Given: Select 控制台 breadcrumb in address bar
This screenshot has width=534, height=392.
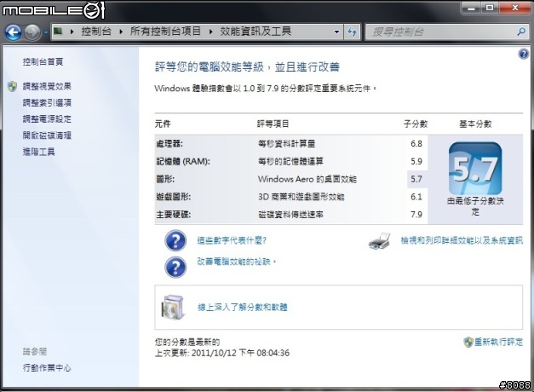Looking at the screenshot, I should coord(96,32).
